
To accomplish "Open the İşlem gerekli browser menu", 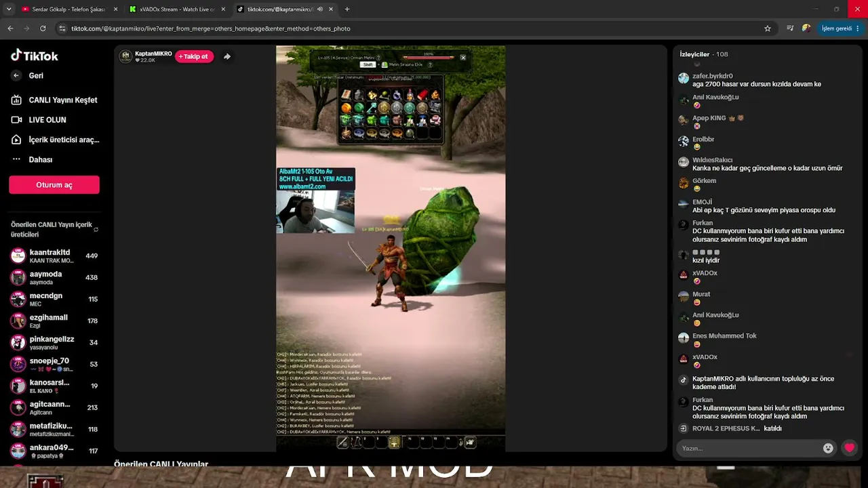I will click(x=841, y=28).
